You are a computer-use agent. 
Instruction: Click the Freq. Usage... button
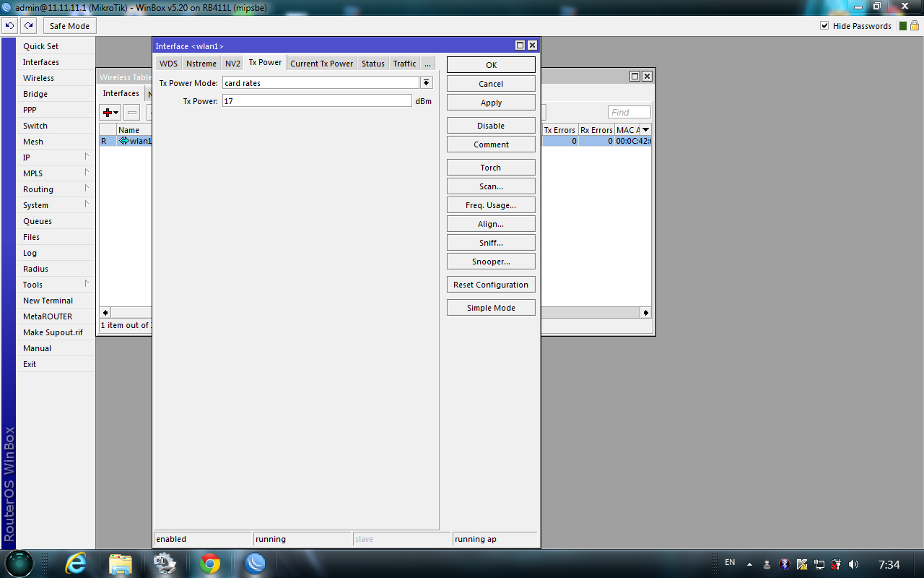[491, 205]
